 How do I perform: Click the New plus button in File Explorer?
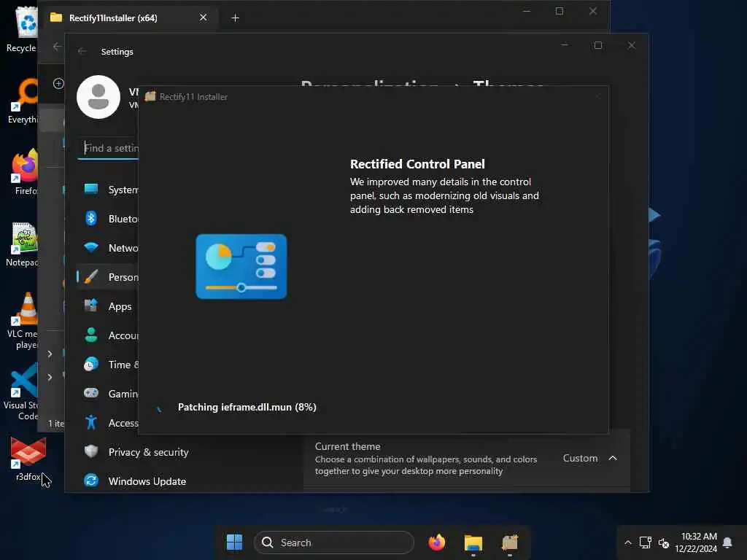pos(58,84)
